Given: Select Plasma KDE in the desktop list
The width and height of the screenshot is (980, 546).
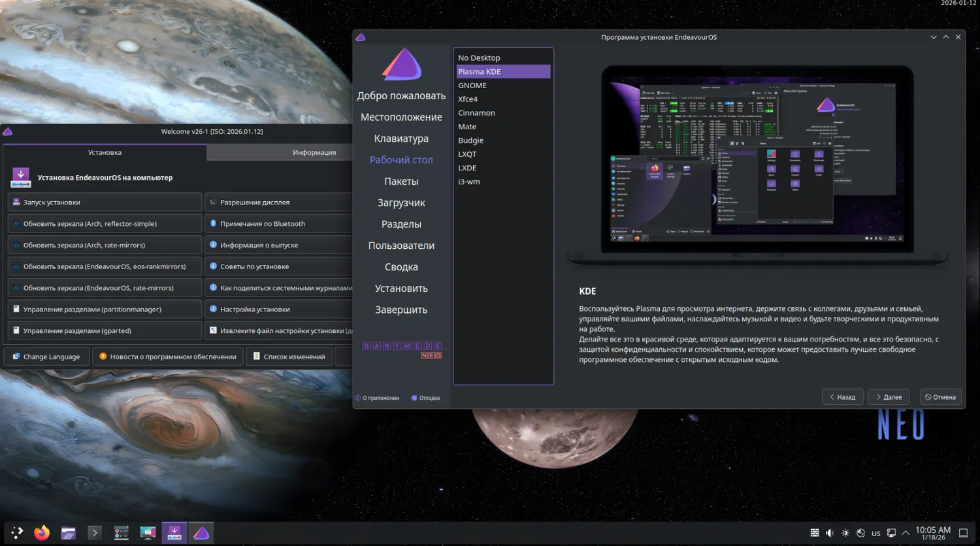Looking at the screenshot, I should coord(504,71).
